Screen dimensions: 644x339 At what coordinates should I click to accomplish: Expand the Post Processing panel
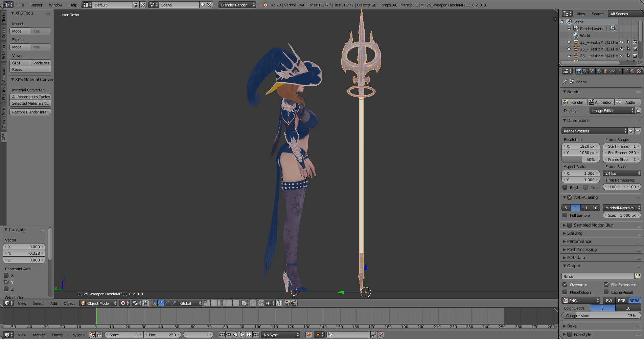pyautogui.click(x=581, y=249)
